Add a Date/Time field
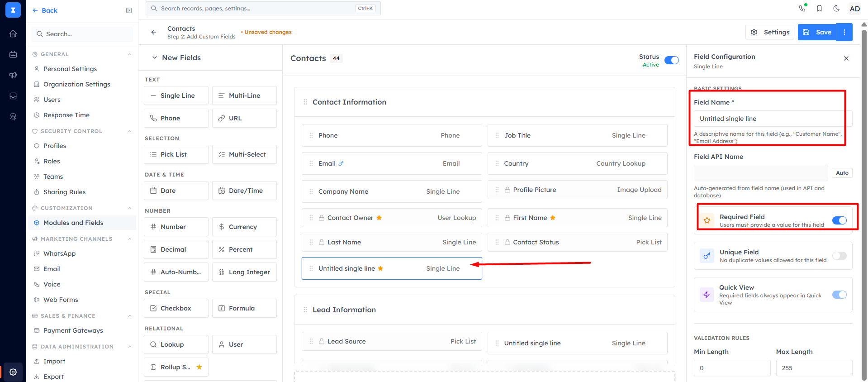This screenshot has width=868, height=382. click(244, 191)
